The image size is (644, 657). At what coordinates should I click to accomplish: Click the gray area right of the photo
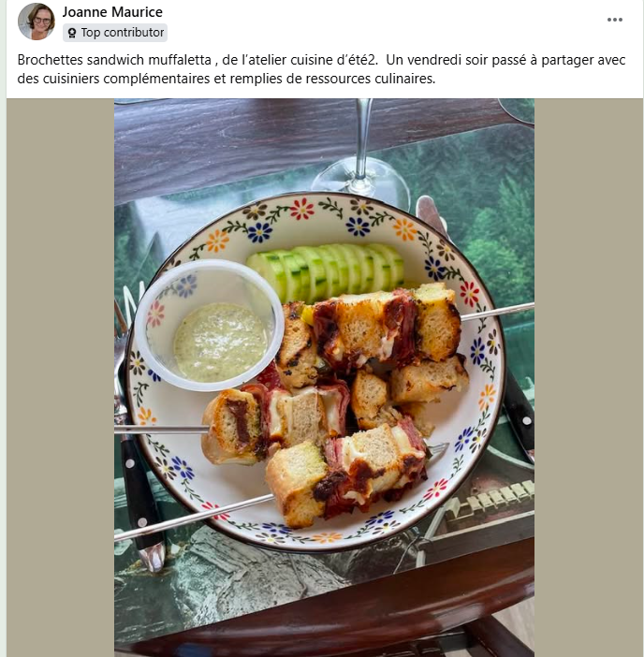click(x=589, y=377)
